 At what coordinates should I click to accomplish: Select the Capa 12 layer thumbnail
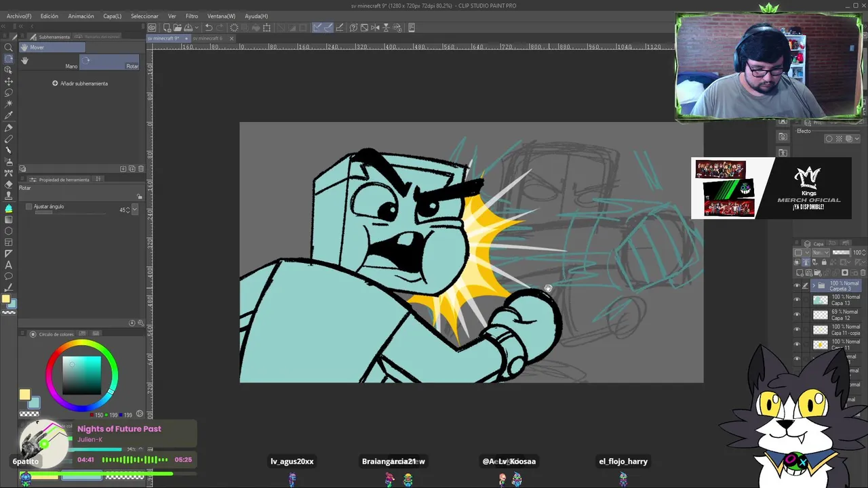[x=821, y=314]
